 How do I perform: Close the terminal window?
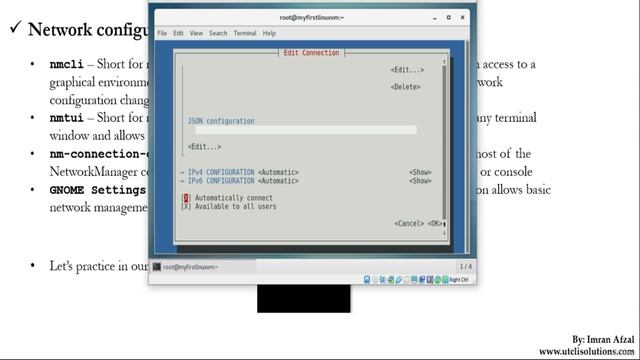point(462,18)
